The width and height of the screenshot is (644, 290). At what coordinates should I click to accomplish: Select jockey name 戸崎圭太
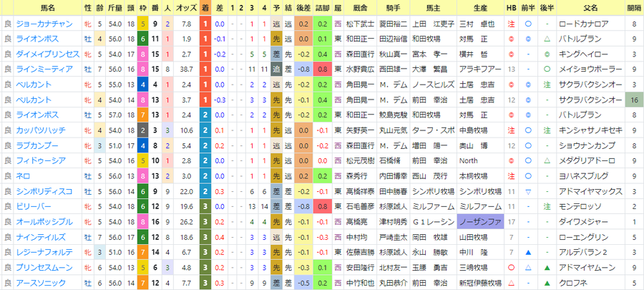pyautogui.click(x=393, y=237)
